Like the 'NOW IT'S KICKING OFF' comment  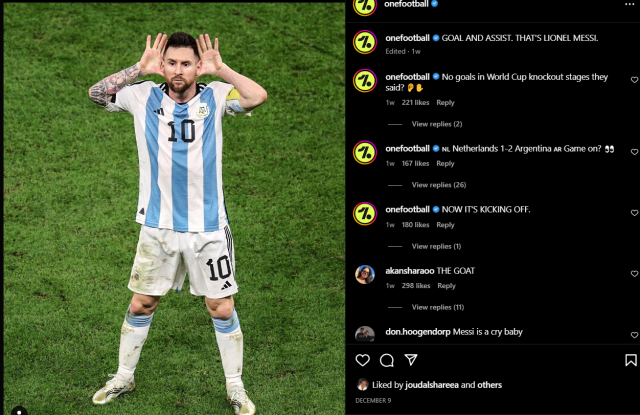[x=634, y=213]
